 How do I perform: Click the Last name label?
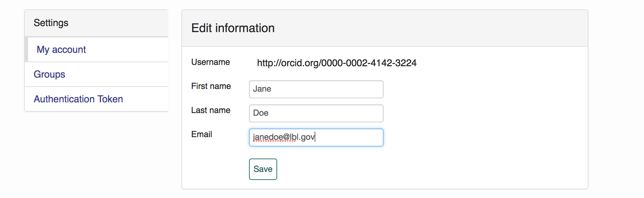pyautogui.click(x=211, y=110)
